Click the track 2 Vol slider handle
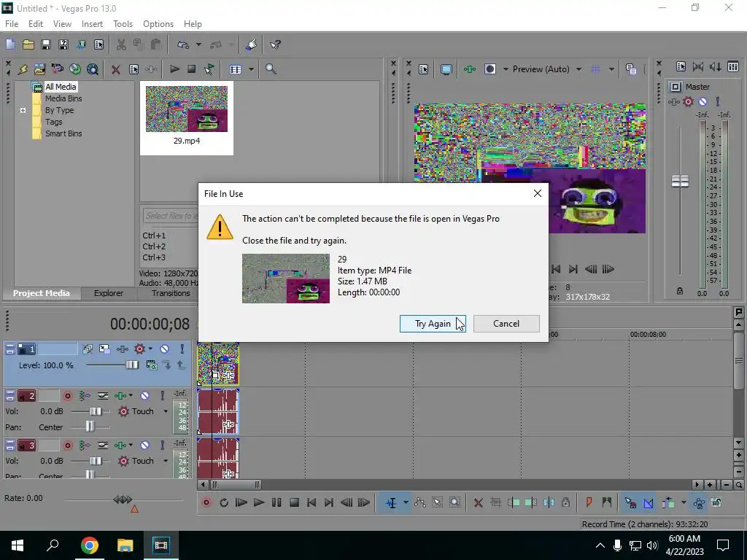The width and height of the screenshot is (747, 560). click(96, 411)
